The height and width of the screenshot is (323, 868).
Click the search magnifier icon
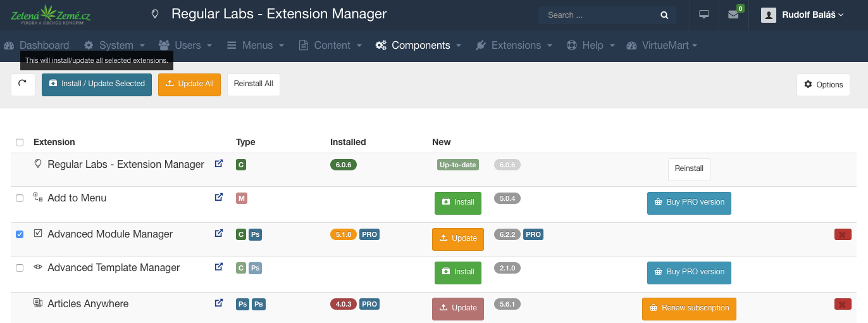point(664,15)
